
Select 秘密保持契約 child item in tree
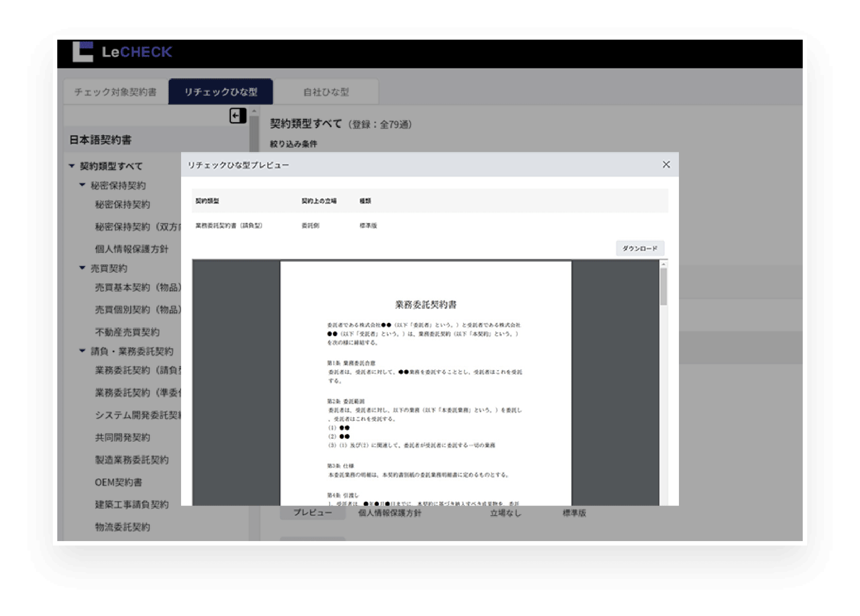122,204
